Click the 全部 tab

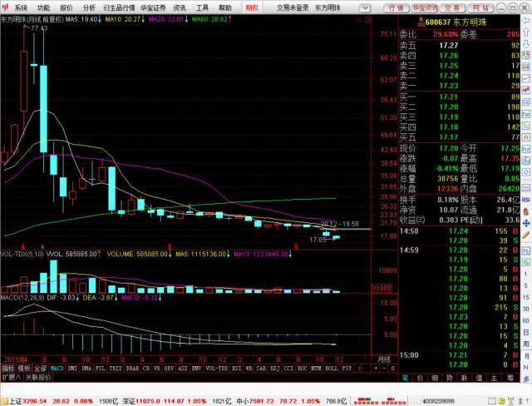[x=40, y=369]
